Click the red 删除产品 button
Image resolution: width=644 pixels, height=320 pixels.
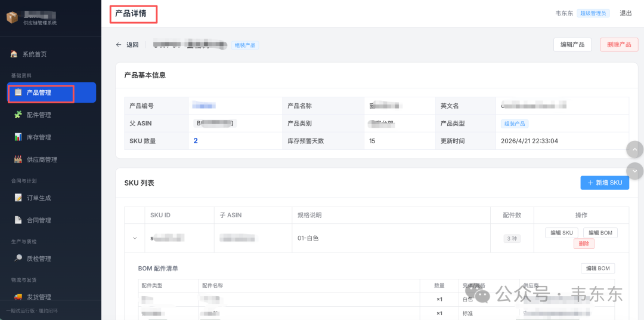[x=619, y=44]
